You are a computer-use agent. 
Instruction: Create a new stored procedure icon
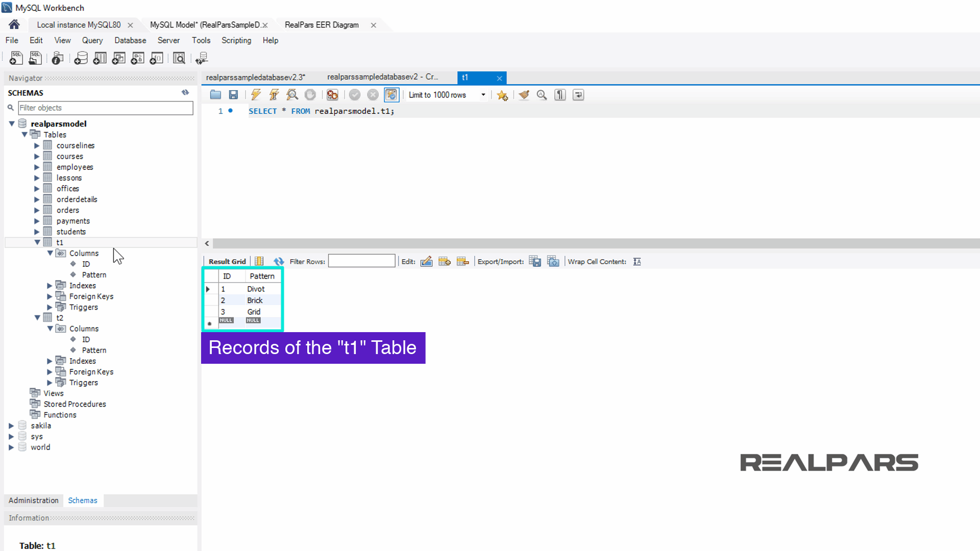[138, 58]
